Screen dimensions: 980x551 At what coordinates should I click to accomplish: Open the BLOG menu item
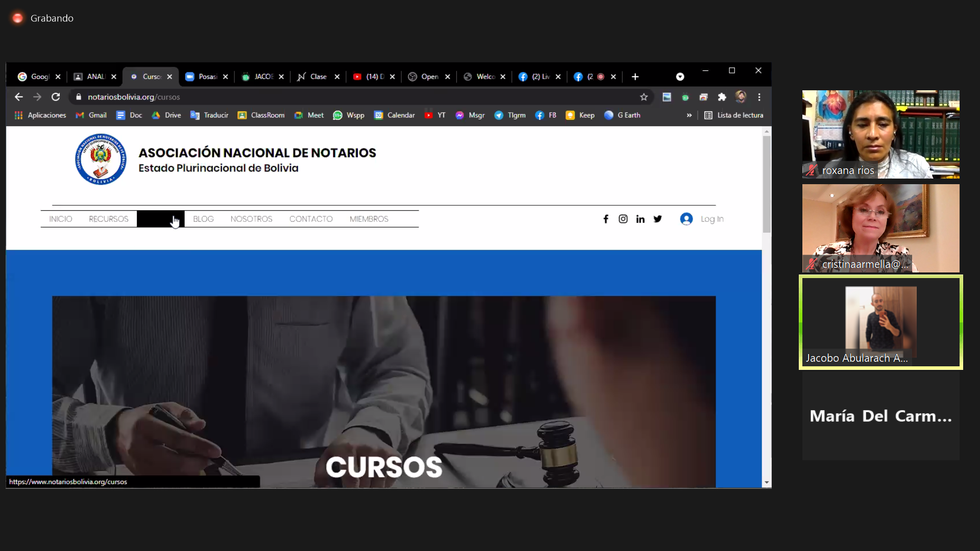[203, 219]
